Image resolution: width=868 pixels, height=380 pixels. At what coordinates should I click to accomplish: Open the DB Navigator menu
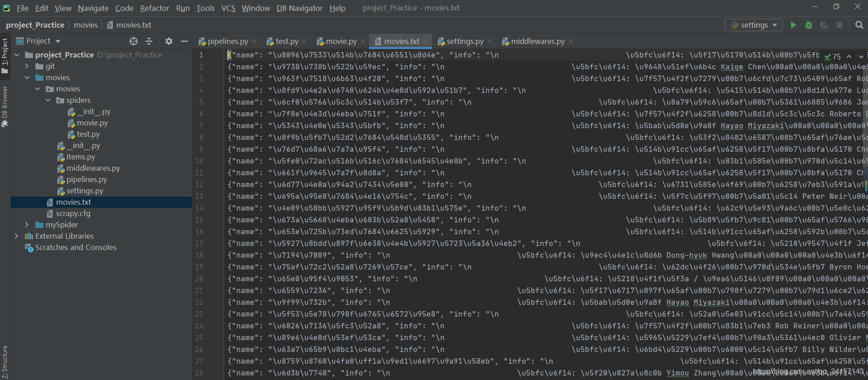click(x=299, y=8)
